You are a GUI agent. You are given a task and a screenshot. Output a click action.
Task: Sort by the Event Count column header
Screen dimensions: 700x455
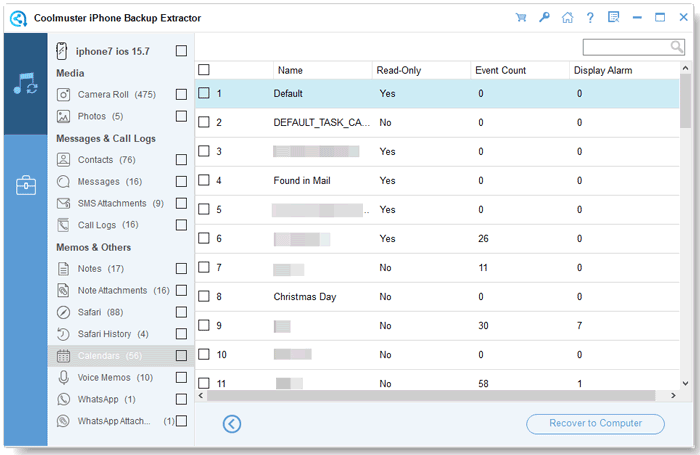tap(520, 71)
